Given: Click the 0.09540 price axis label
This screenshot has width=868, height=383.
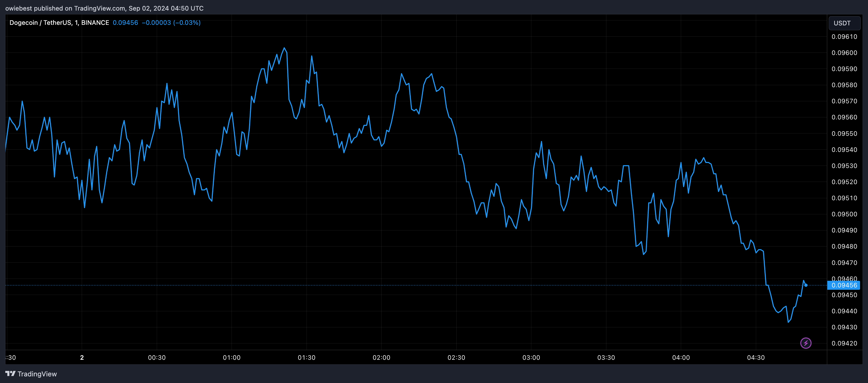Looking at the screenshot, I should point(844,150).
